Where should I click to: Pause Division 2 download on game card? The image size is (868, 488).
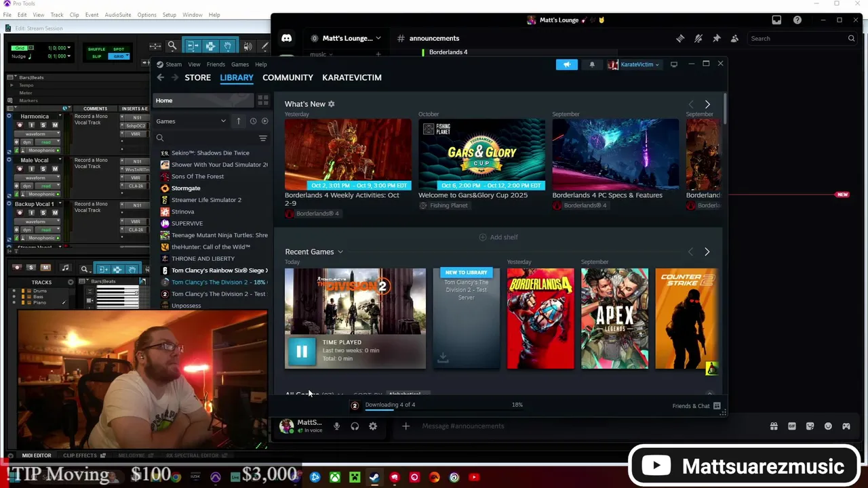pyautogui.click(x=302, y=351)
